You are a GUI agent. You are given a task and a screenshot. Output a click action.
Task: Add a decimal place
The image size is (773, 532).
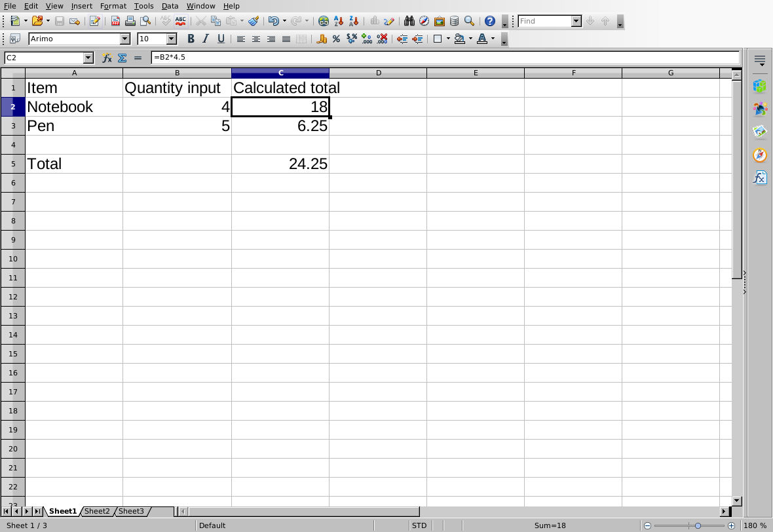point(367,39)
